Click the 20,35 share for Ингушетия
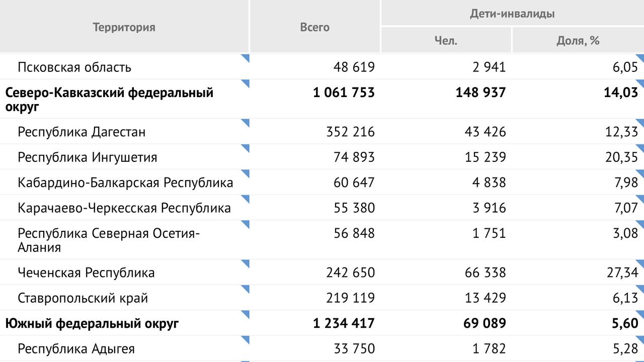This screenshot has height=362, width=644. pyautogui.click(x=621, y=157)
